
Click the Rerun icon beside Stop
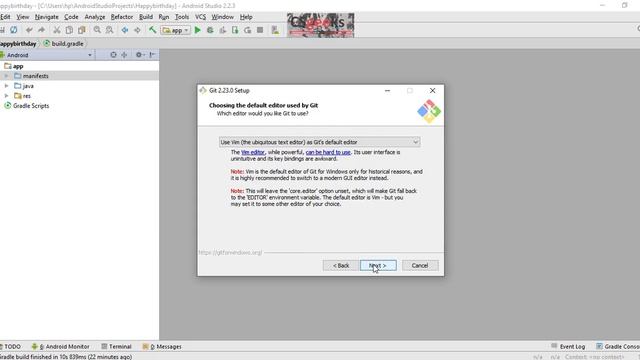tap(247, 30)
